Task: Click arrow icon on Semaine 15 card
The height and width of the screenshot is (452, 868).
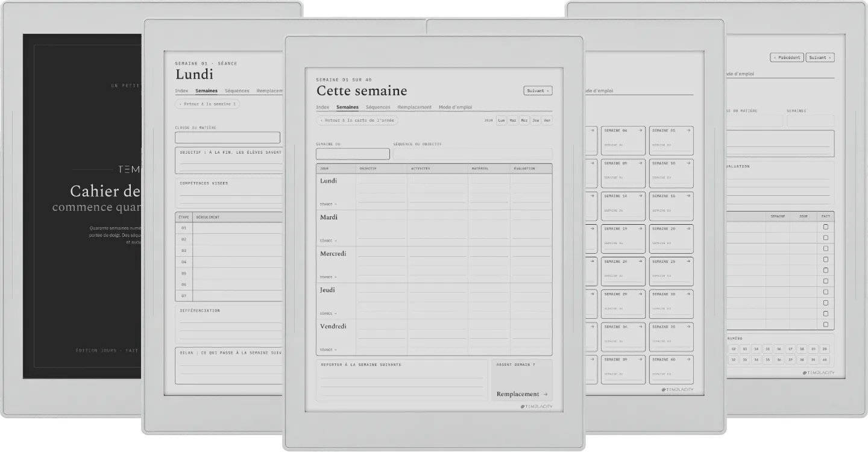Action: coord(688,196)
